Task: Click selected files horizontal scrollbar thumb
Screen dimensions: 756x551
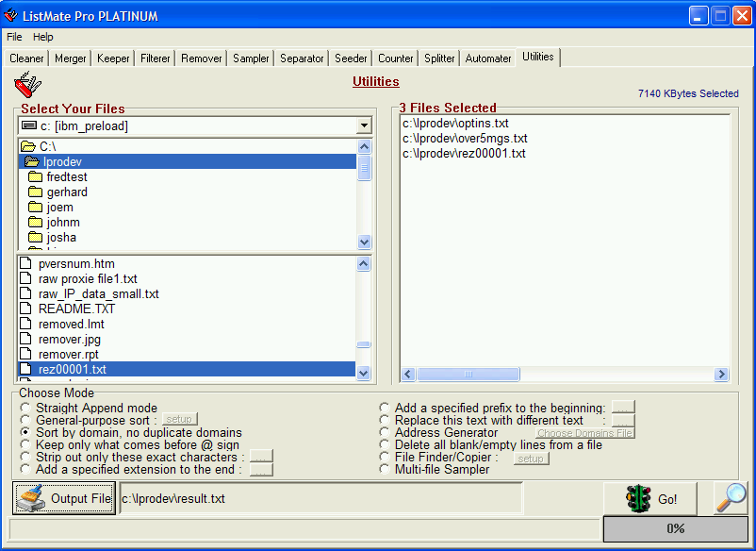Action: pos(468,374)
